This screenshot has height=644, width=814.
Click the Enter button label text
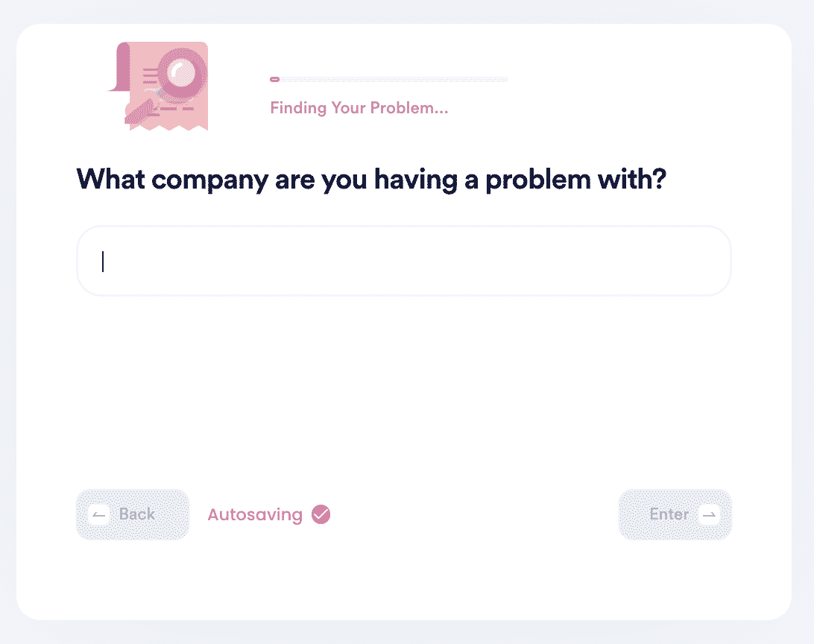coord(669,514)
